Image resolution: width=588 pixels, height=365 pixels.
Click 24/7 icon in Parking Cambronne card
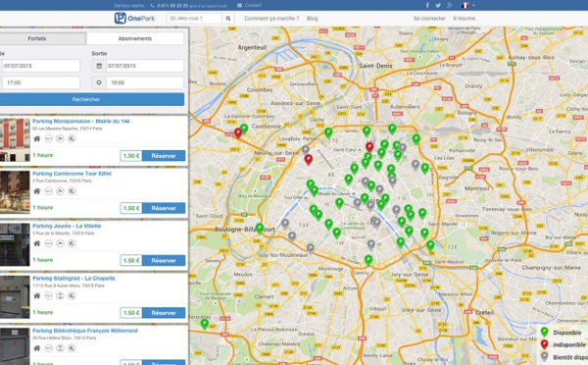pos(48,191)
